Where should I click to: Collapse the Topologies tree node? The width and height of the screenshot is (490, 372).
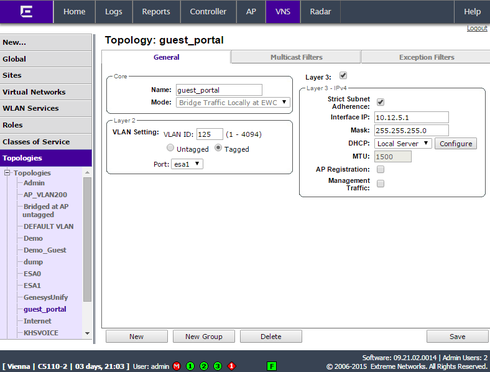[7, 173]
